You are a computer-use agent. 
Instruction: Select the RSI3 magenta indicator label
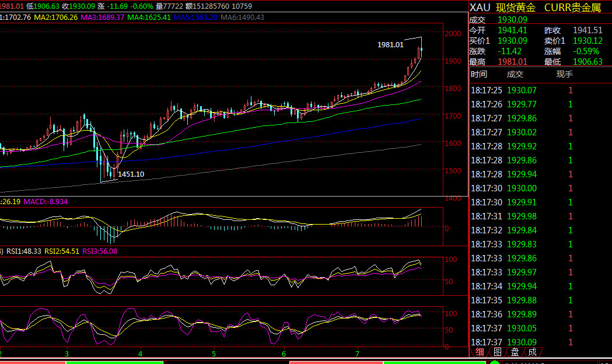(x=100, y=251)
